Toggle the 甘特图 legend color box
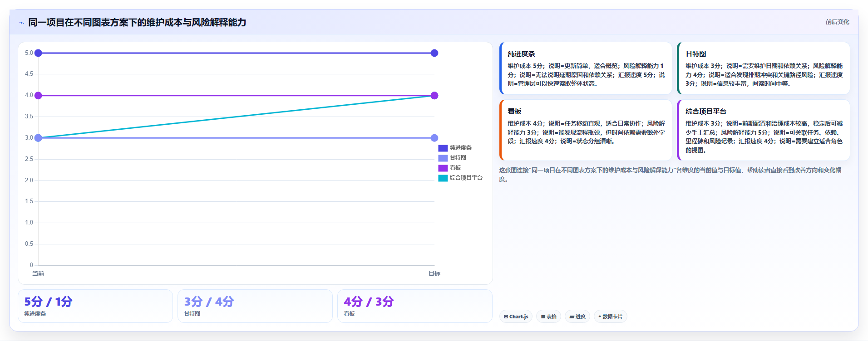Image resolution: width=868 pixels, height=341 pixels. pyautogui.click(x=443, y=158)
